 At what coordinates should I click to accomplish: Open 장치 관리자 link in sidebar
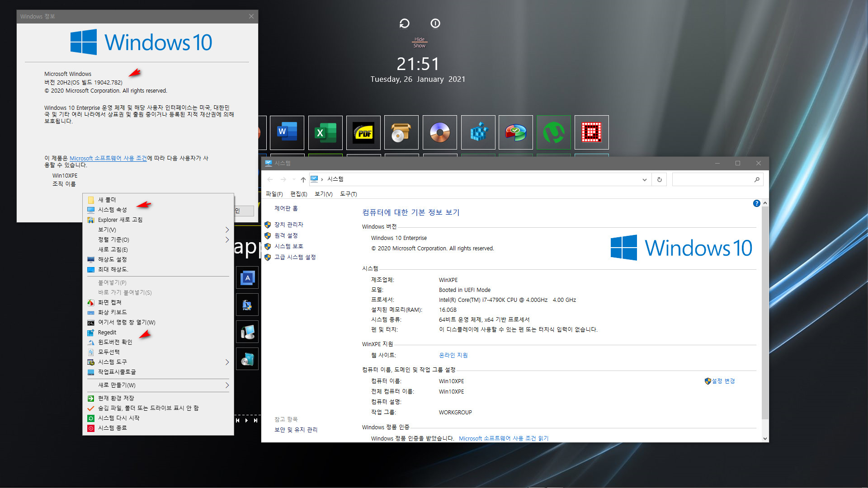point(288,225)
